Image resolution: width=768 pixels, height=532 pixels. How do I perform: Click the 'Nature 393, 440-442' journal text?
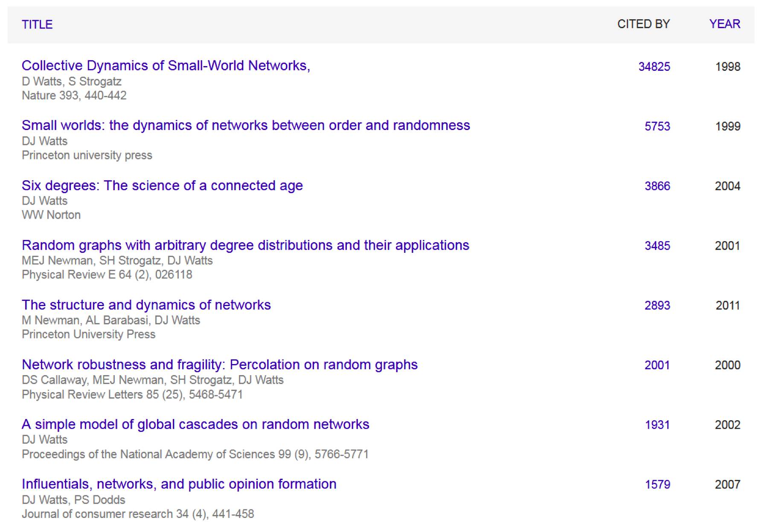click(x=74, y=95)
